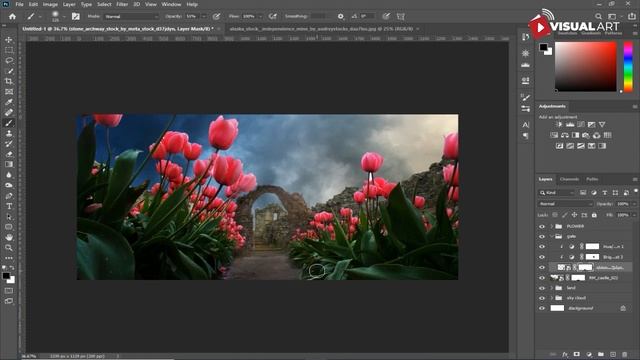Lock image pixels brush icon
Screen dimensions: 640x360
pyautogui.click(x=564, y=215)
